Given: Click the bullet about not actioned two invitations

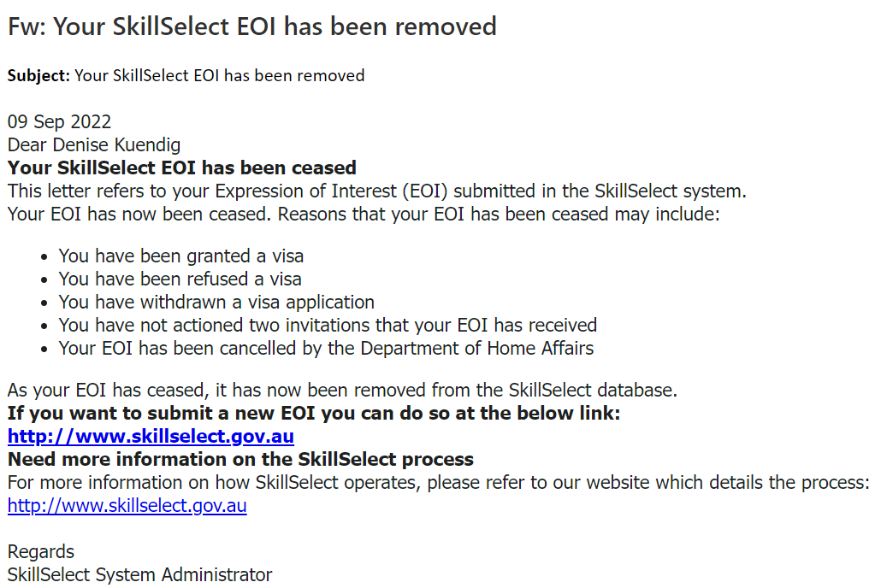Looking at the screenshot, I should (328, 325).
